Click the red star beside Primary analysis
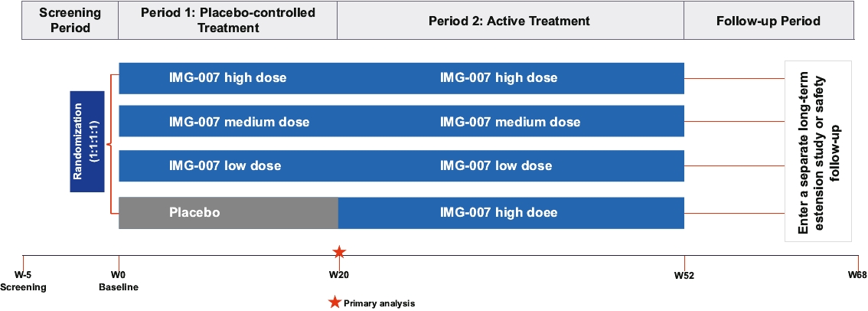 pyautogui.click(x=334, y=303)
